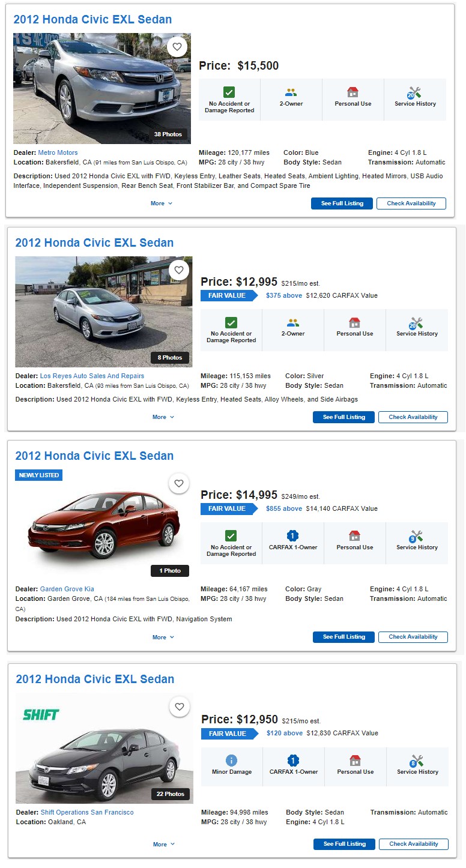Open the silver Civic photo with 8 Photos
Viewport: 466px width, 868px height.
tap(104, 312)
